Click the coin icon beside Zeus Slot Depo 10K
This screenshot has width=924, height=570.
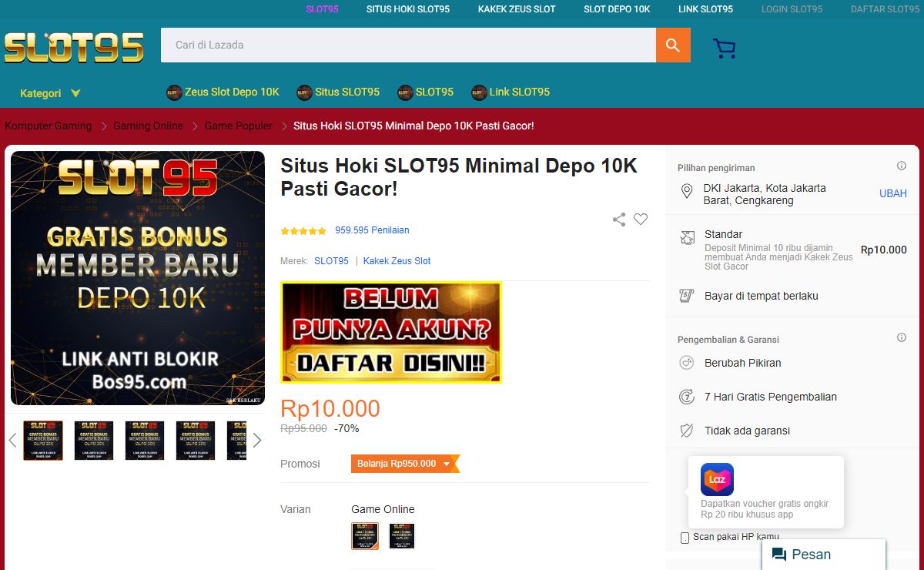pos(175,92)
